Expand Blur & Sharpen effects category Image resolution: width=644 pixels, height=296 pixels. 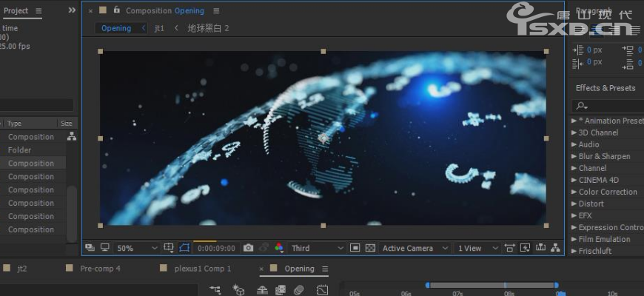click(x=574, y=156)
